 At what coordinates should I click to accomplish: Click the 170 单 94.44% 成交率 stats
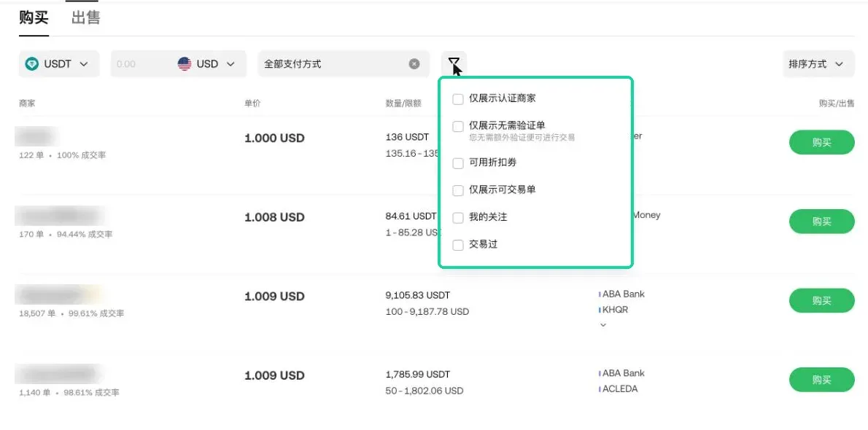[x=66, y=235]
